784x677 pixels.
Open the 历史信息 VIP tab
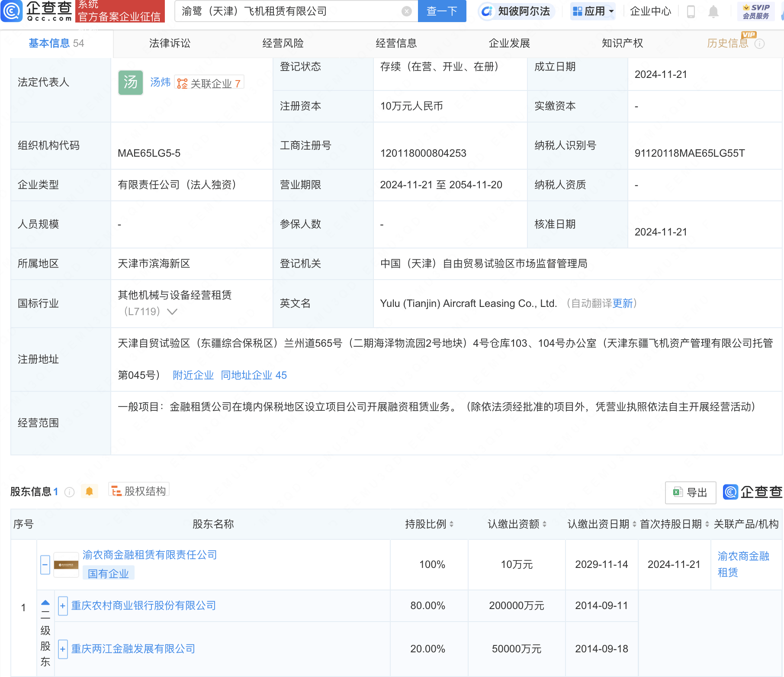click(x=728, y=43)
